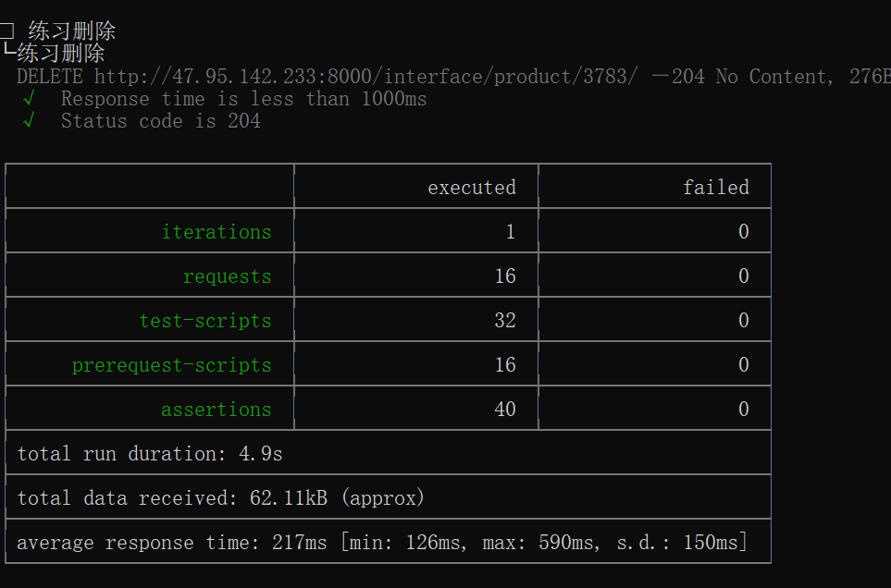
Task: Click the executed column header
Action: click(x=471, y=188)
